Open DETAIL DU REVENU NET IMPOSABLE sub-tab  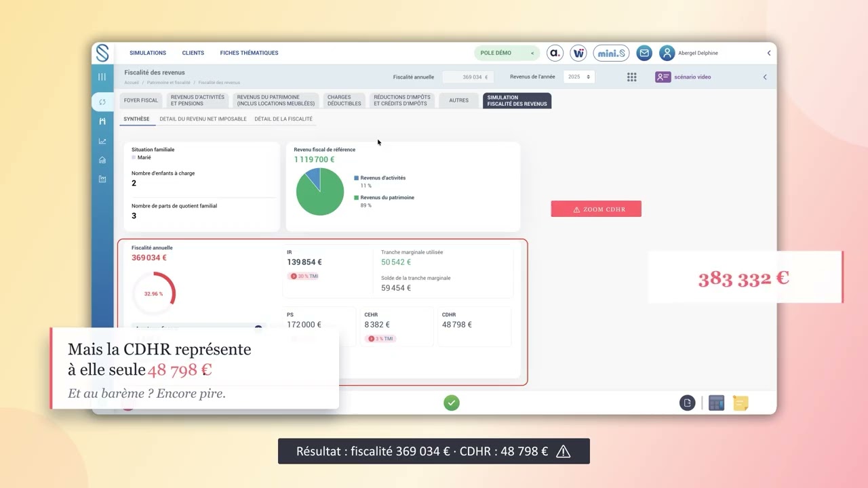coord(203,119)
